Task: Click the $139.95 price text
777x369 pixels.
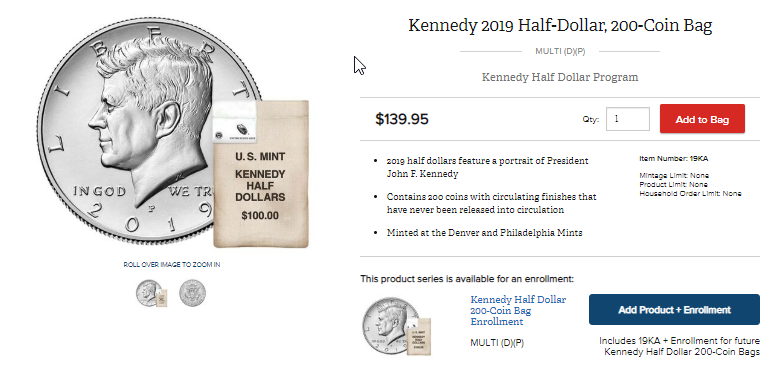Action: pyautogui.click(x=402, y=119)
